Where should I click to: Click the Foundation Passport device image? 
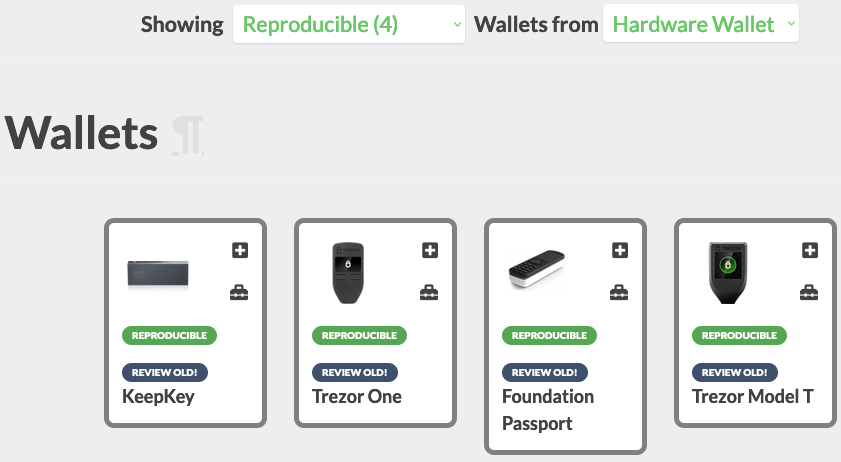(x=537, y=269)
